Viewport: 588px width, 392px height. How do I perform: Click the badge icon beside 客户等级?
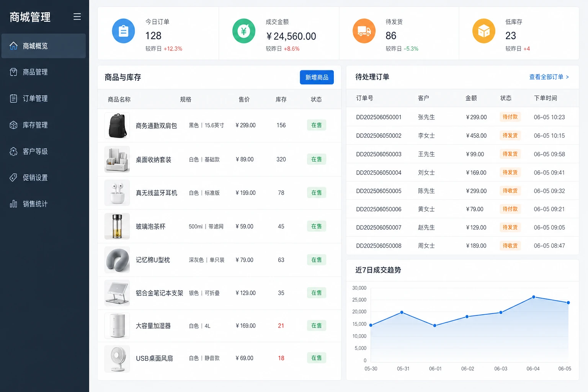point(13,151)
